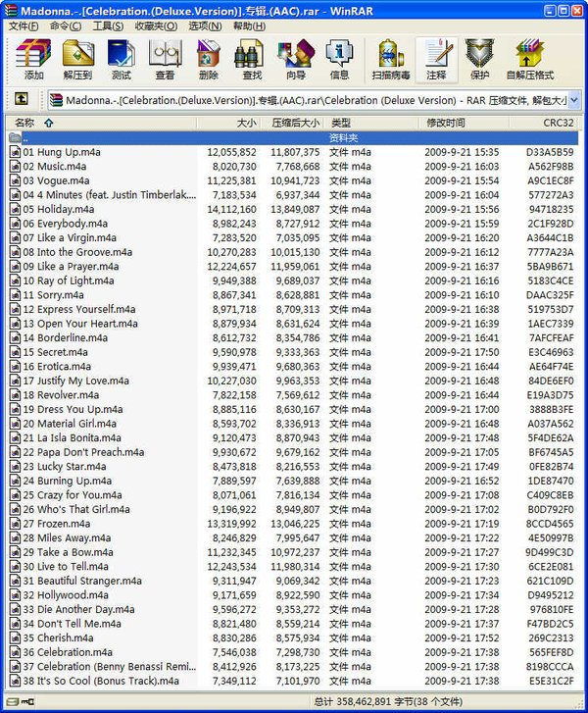Open the 收藏夹(O) menu
Screen dimensions: 588x713
157,26
